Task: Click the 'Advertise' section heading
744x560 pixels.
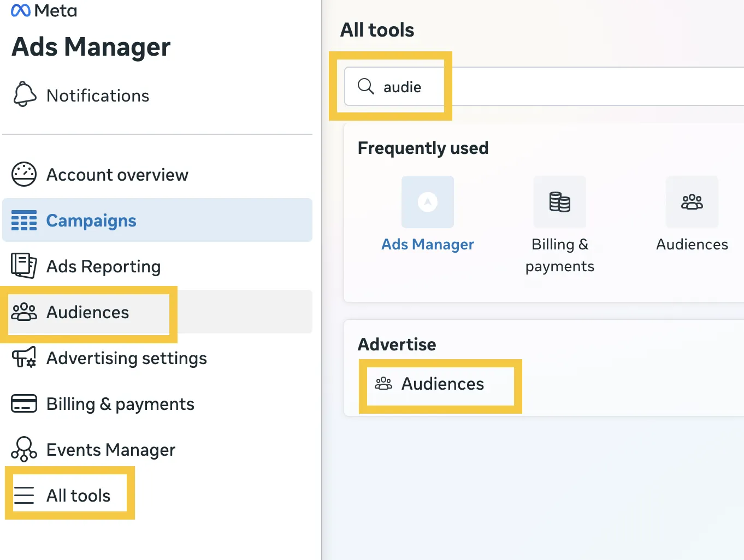Action: click(397, 344)
